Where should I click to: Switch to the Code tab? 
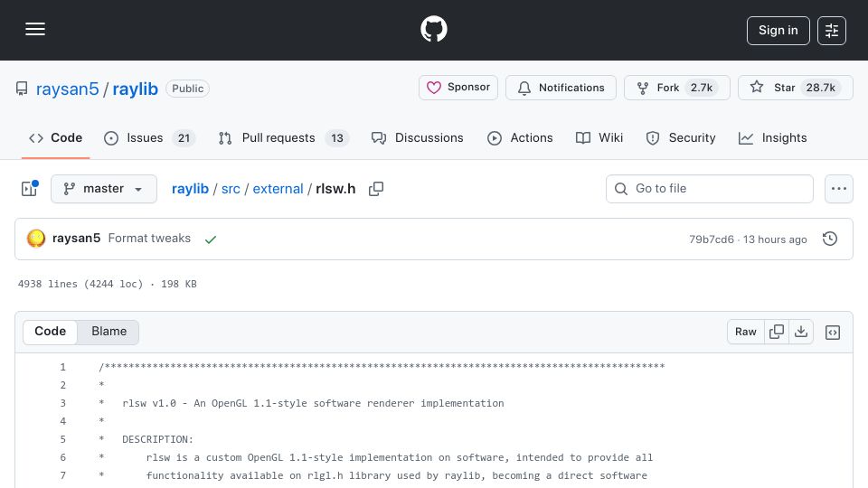click(x=55, y=137)
